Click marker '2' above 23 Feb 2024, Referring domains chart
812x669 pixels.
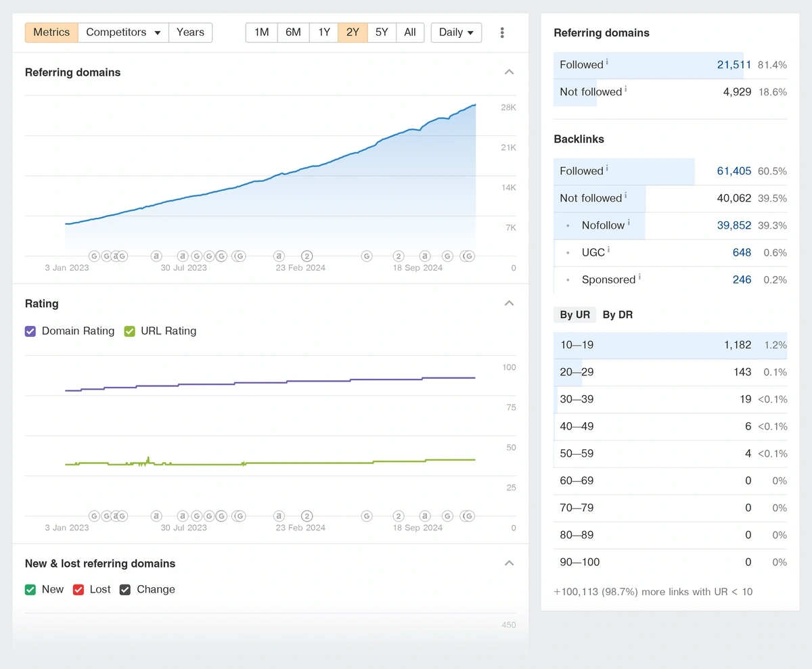point(307,256)
